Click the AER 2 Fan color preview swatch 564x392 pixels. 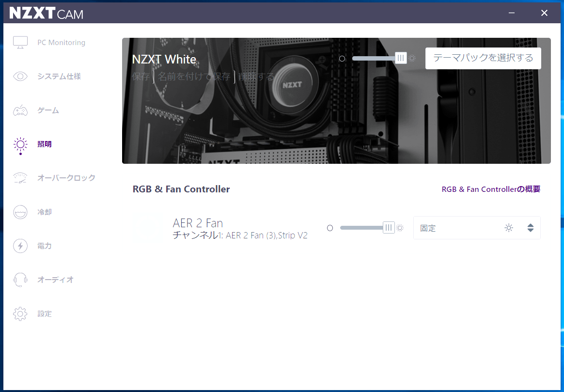[x=147, y=228]
